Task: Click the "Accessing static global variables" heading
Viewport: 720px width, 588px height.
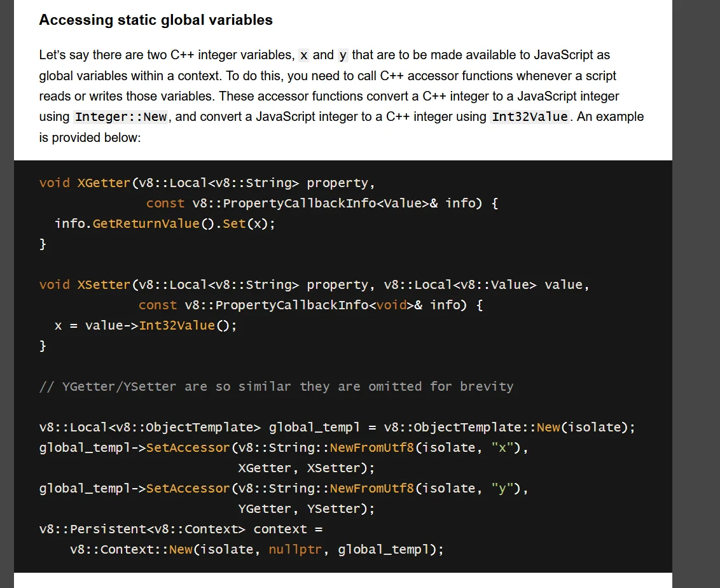Action: (156, 20)
